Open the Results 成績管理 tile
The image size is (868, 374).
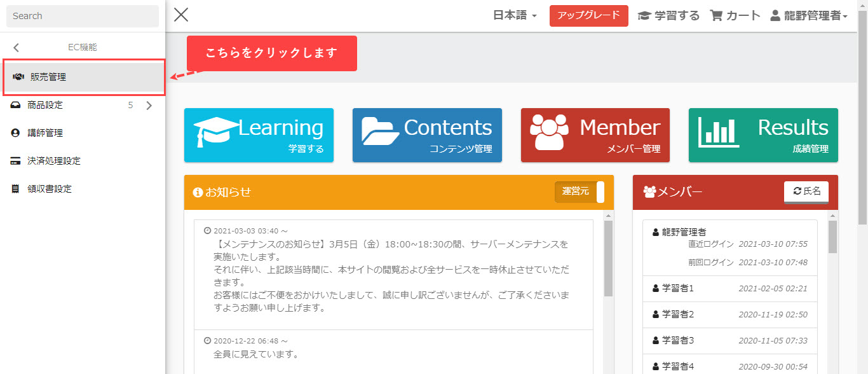(763, 135)
